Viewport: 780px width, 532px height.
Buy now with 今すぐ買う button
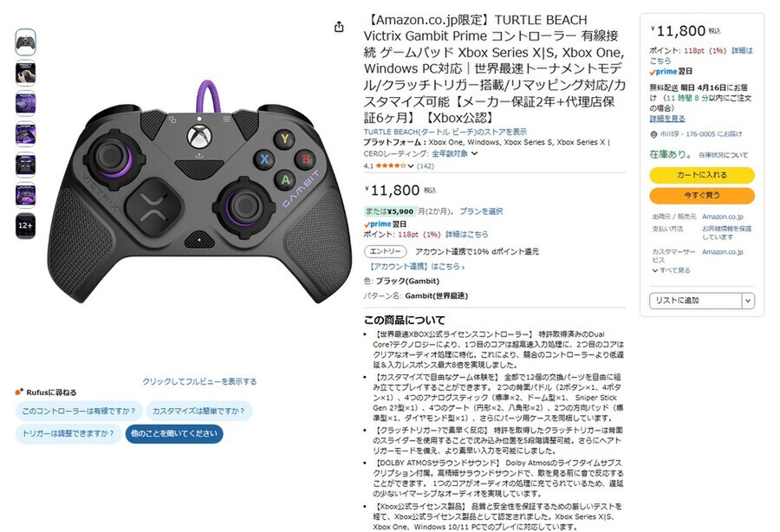point(702,196)
